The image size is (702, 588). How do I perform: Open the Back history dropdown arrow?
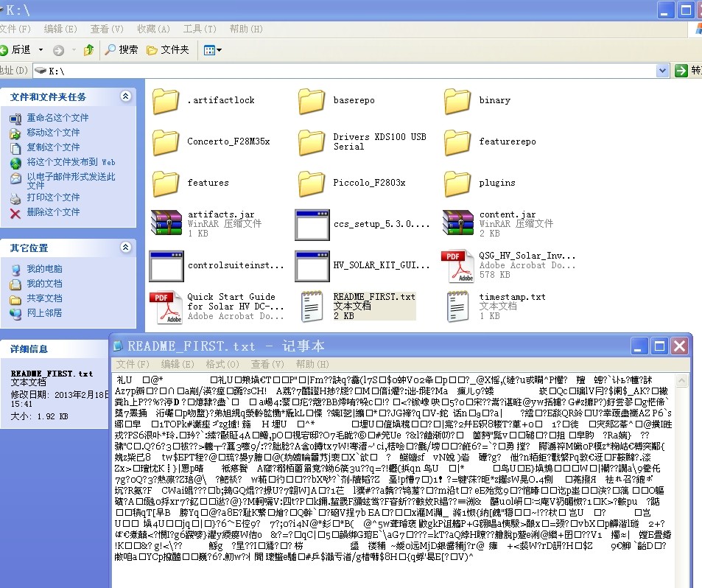pyautogui.click(x=41, y=49)
